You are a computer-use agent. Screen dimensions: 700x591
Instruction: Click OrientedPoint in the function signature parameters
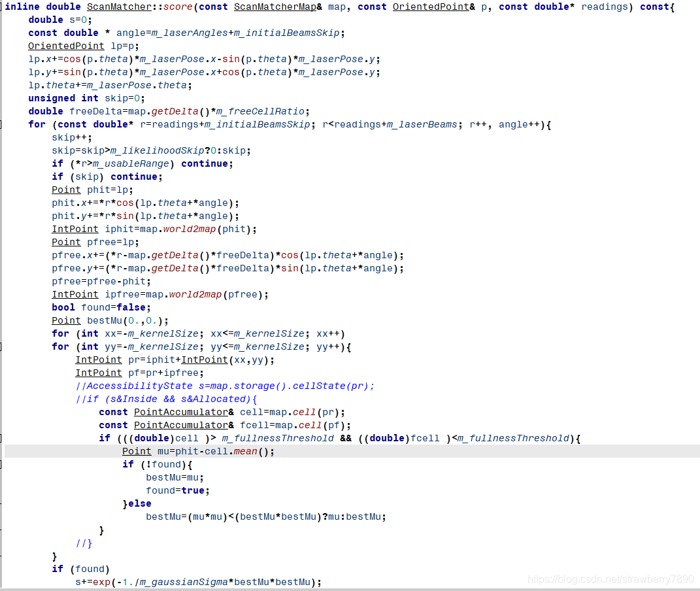click(431, 7)
